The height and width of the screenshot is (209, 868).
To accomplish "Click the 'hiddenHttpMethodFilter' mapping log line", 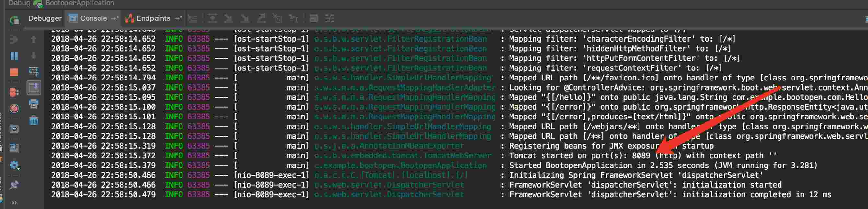I will pos(391,49).
